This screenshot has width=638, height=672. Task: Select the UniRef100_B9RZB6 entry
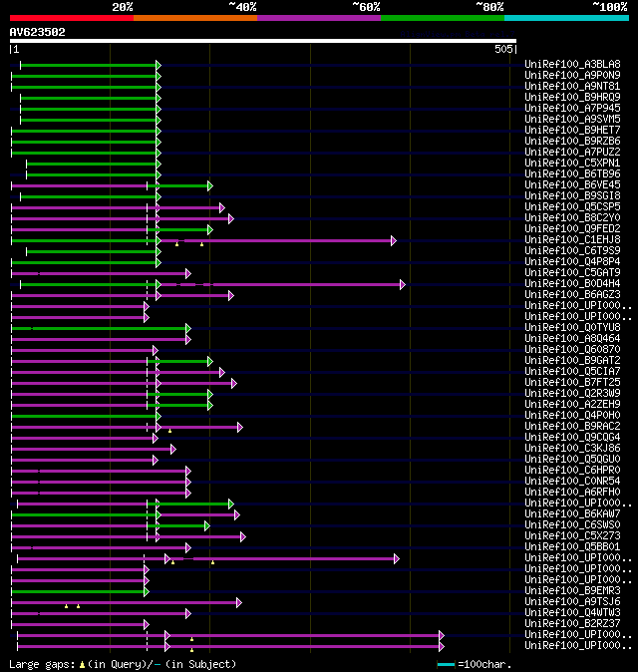click(572, 141)
